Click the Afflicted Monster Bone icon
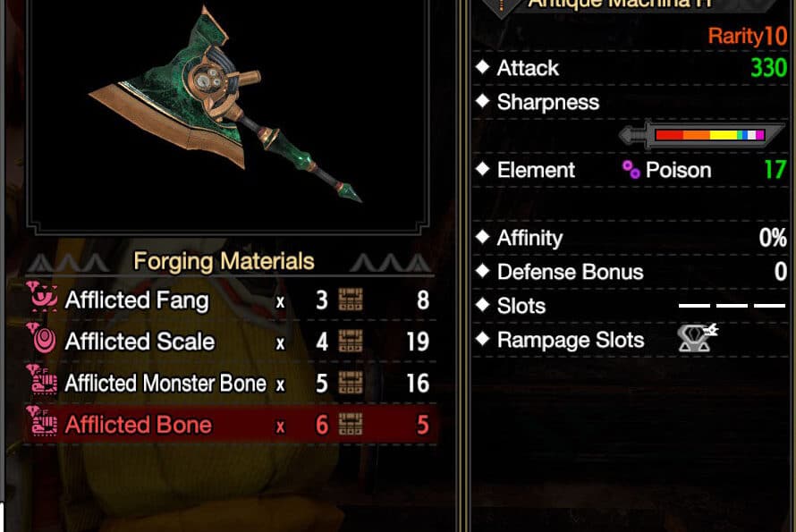This screenshot has height=532, width=796. (x=43, y=380)
